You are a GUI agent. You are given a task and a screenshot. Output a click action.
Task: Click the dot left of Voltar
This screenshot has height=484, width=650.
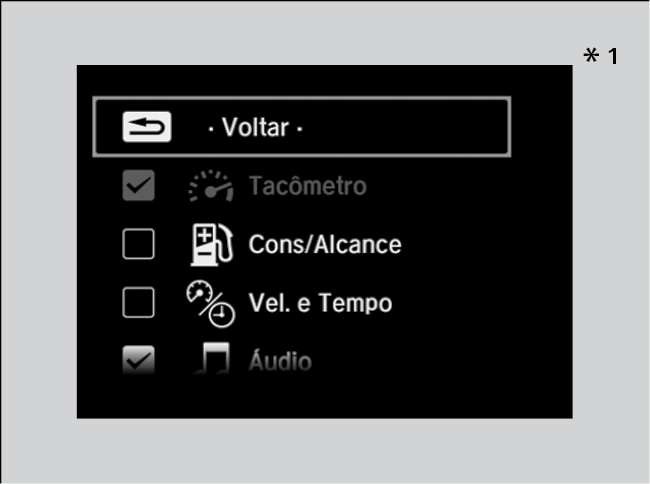pos(211,130)
